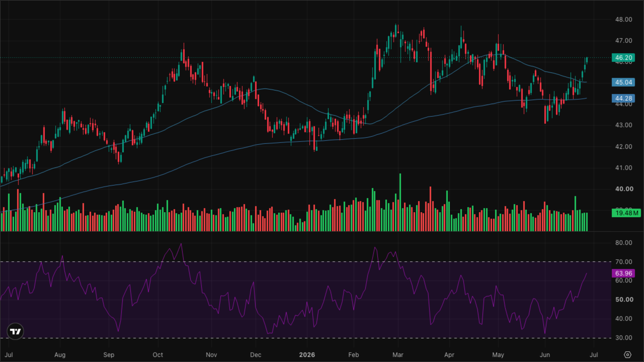This screenshot has width=644, height=362.
Task: Click the tallest volume bar near March
Action: (x=400, y=202)
